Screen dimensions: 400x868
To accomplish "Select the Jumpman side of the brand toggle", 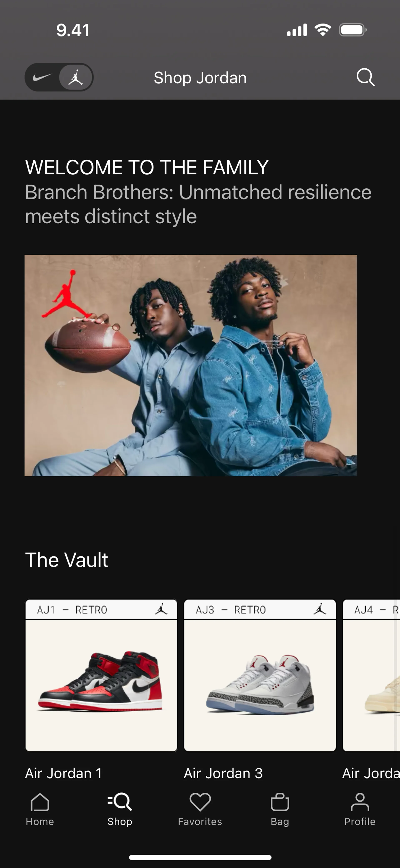I will 76,77.
